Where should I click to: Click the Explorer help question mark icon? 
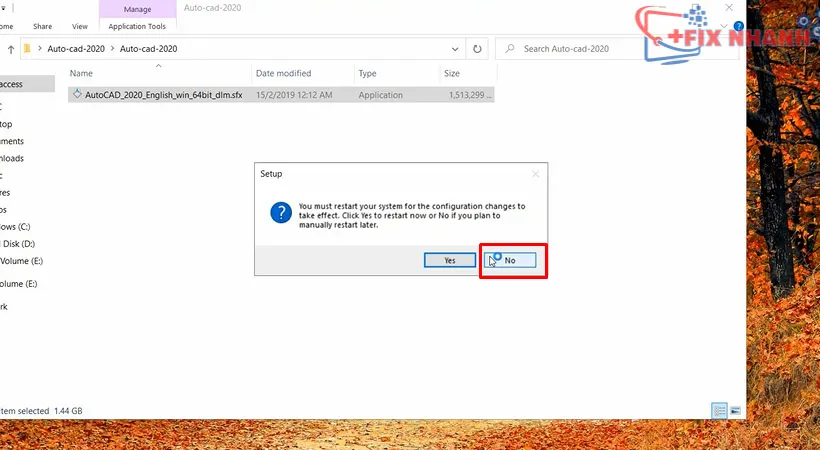point(738,26)
